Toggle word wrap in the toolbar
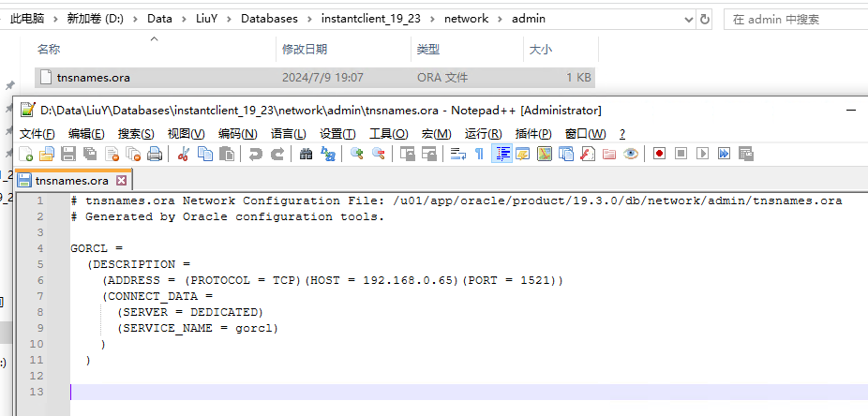This screenshot has width=868, height=416. (457, 154)
